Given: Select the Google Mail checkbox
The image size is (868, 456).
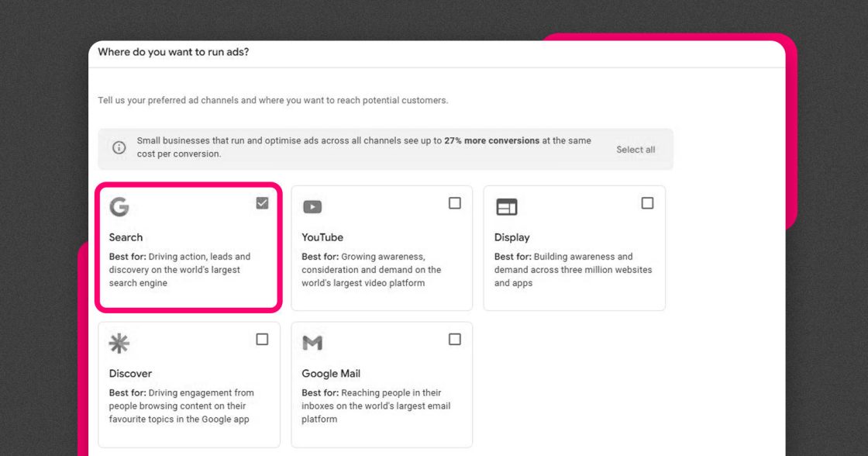Looking at the screenshot, I should coord(455,340).
